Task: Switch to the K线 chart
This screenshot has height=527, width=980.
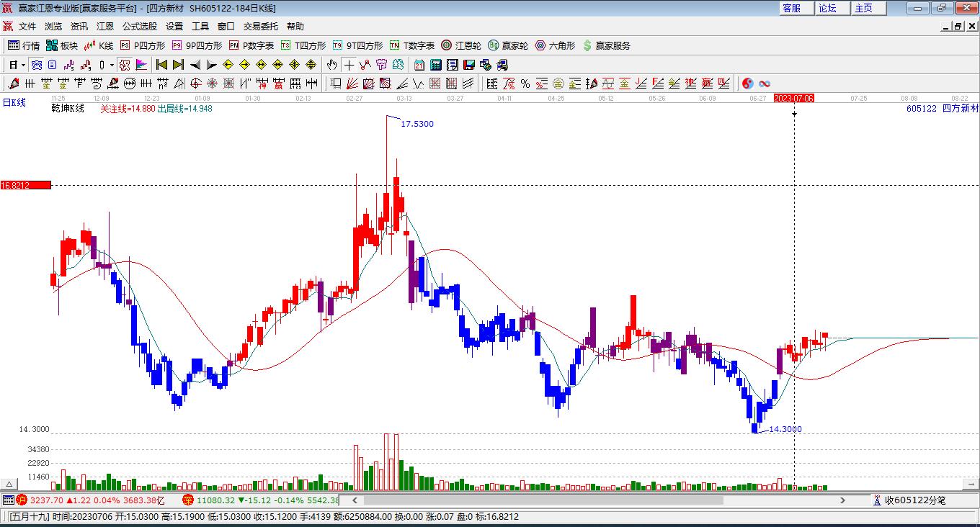Action: (x=99, y=45)
